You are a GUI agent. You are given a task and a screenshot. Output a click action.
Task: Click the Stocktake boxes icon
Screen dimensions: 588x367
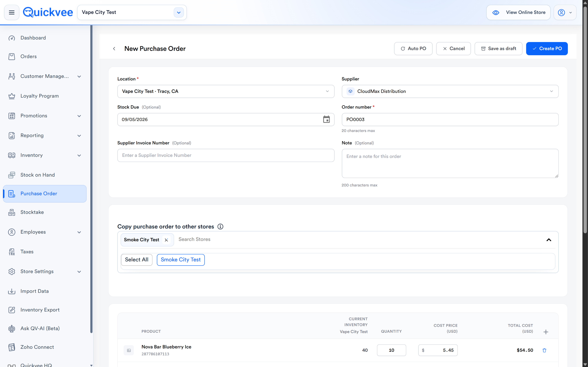[x=12, y=212]
